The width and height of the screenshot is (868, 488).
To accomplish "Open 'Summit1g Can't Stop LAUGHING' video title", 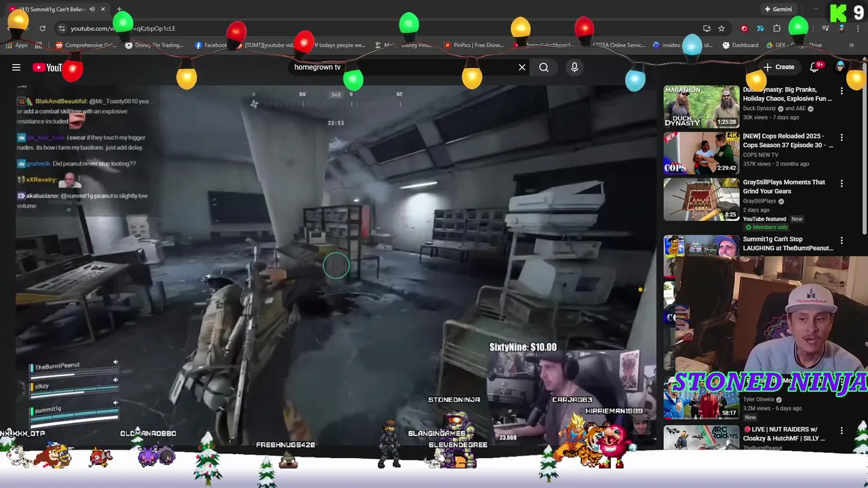I will [x=788, y=243].
